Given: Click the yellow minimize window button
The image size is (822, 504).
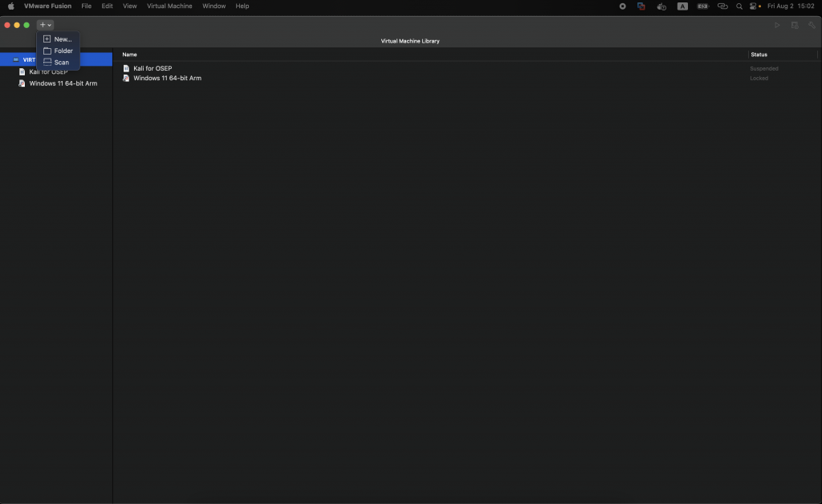Looking at the screenshot, I should 17,25.
